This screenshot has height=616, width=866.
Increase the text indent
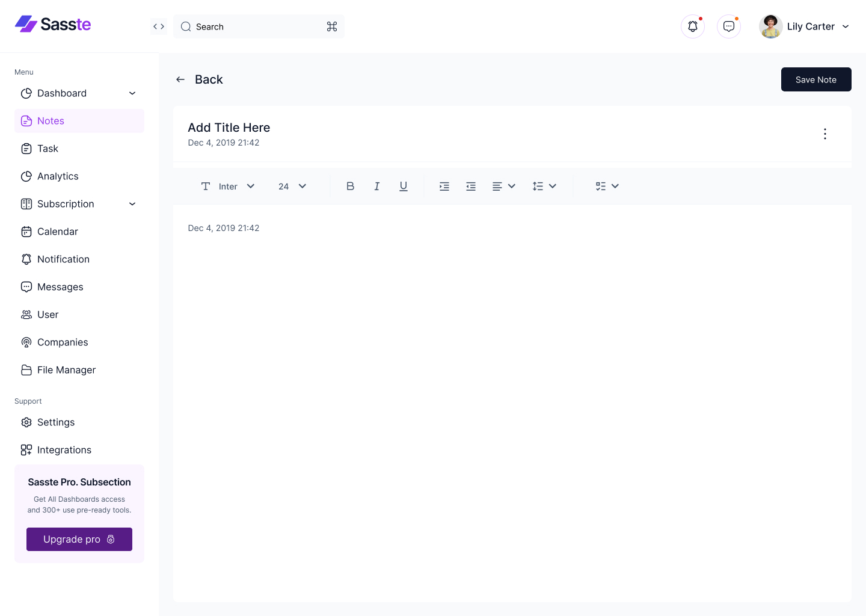[444, 186]
